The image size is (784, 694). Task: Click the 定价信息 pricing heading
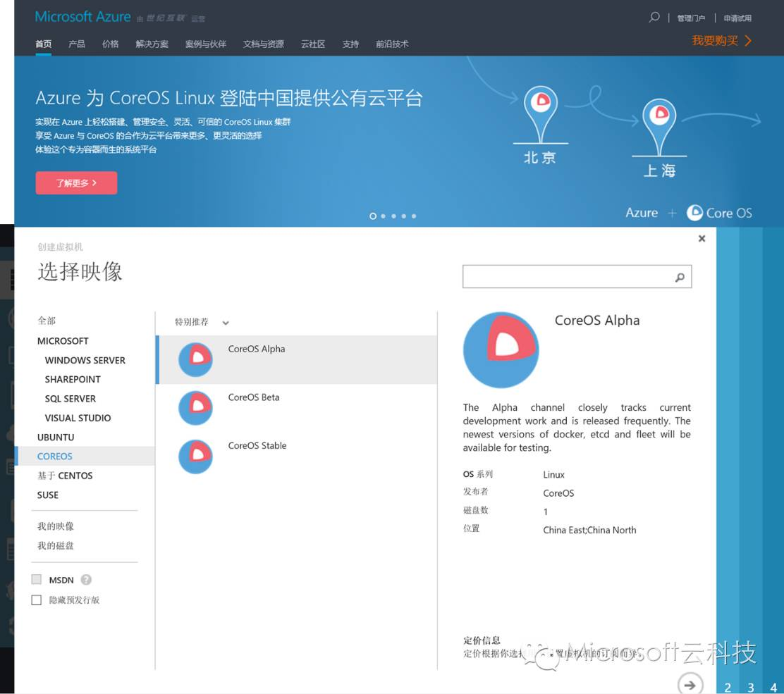point(482,640)
